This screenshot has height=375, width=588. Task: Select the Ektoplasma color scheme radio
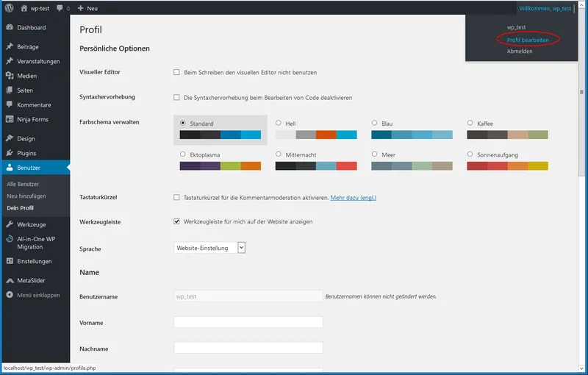click(183, 154)
